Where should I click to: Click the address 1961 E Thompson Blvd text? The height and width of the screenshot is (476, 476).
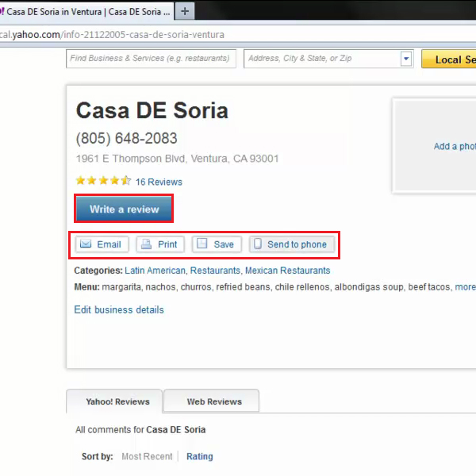[177, 159]
